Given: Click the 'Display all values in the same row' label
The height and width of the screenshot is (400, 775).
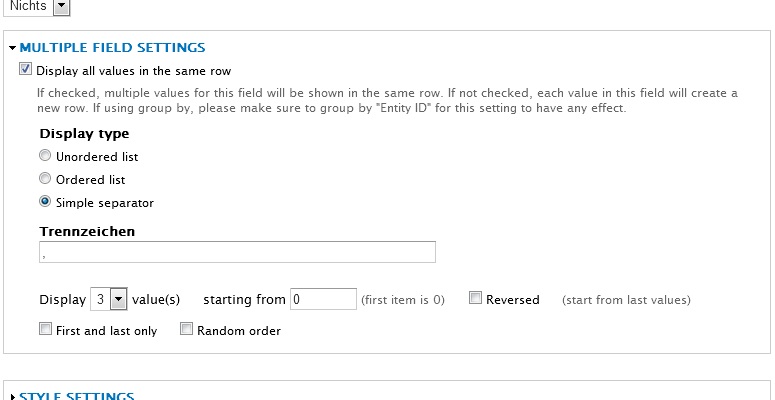Looking at the screenshot, I should 133,71.
